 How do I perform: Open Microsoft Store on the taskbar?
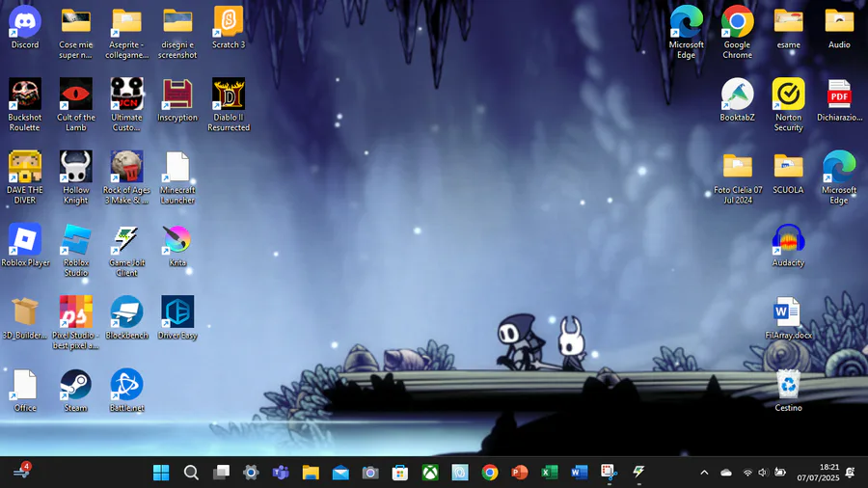pyautogui.click(x=400, y=473)
